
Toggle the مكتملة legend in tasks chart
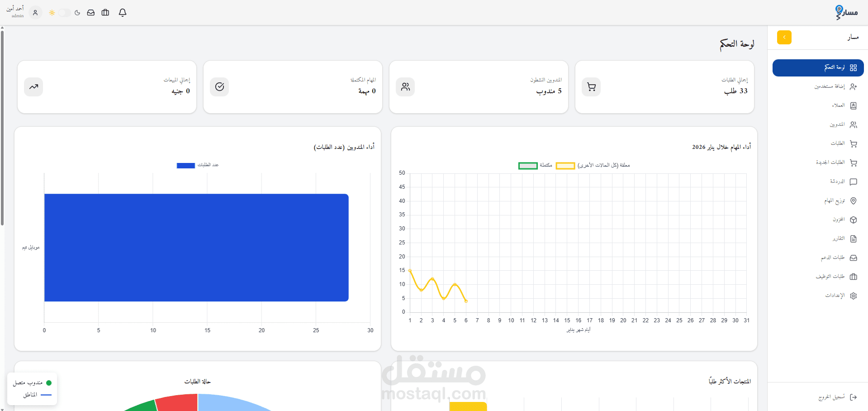click(535, 165)
